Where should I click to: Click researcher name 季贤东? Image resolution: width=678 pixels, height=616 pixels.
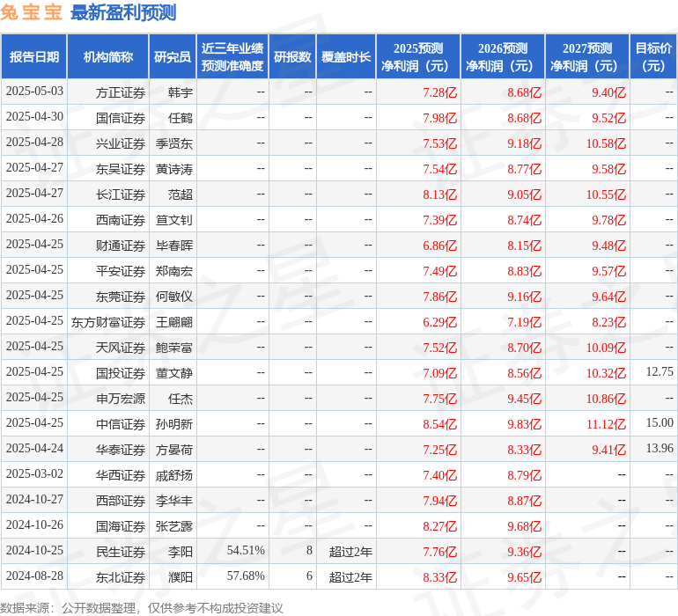coord(174,143)
